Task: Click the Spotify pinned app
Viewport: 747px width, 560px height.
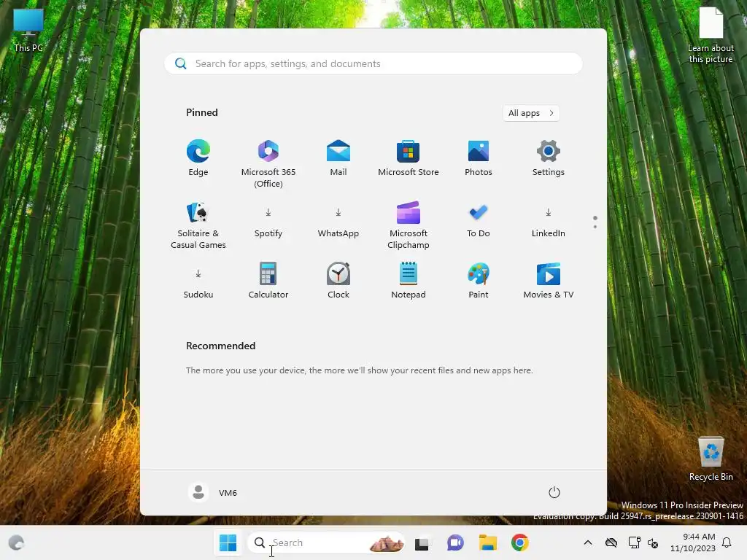Action: click(x=268, y=222)
